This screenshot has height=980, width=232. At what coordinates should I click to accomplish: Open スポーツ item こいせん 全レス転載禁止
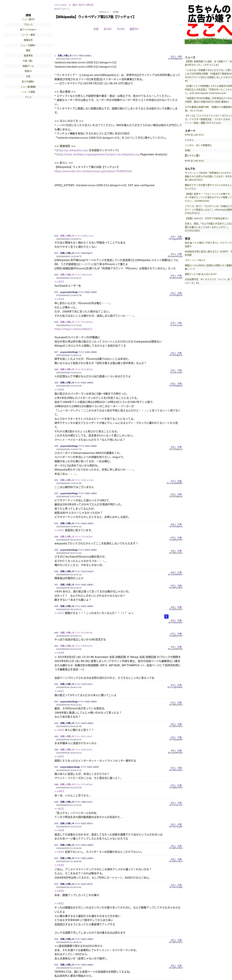[198, 145]
